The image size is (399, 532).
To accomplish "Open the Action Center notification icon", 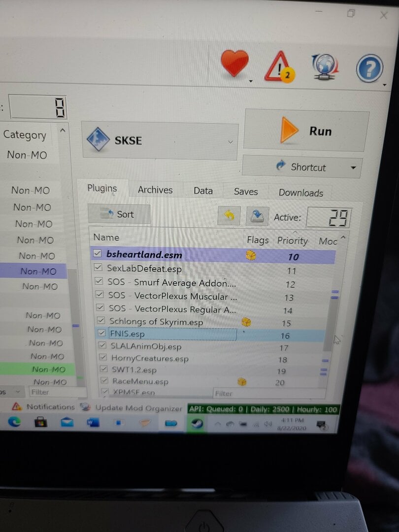I will pos(321,425).
